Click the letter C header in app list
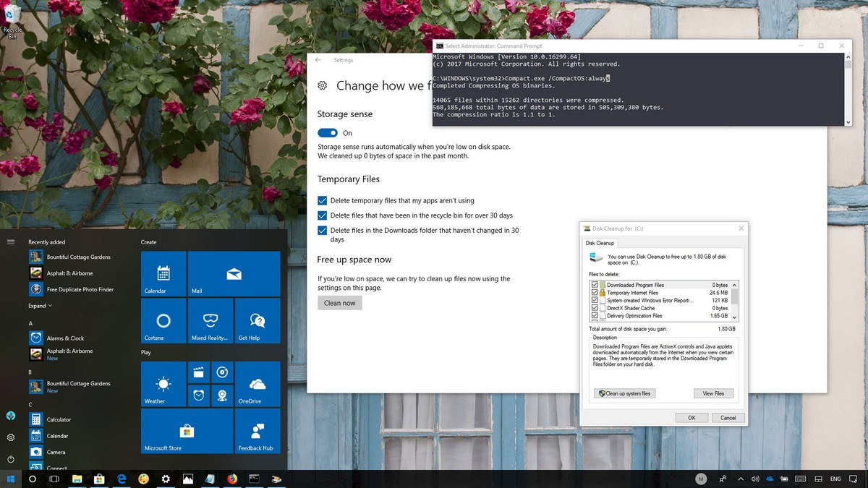This screenshot has width=868, height=488. coord(30,405)
